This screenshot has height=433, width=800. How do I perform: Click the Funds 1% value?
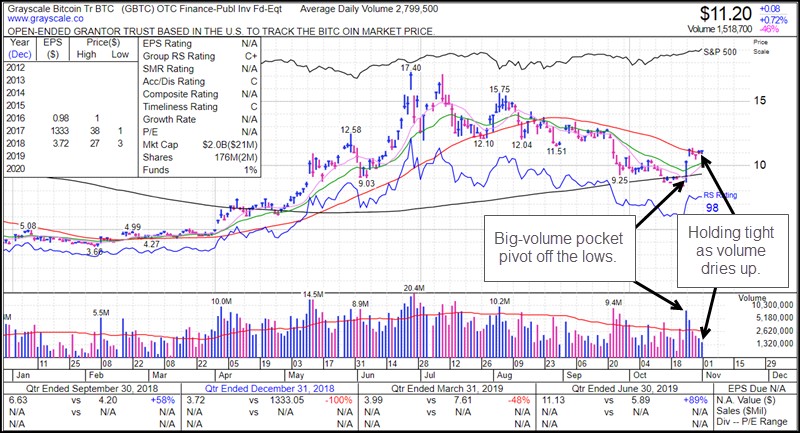coord(250,170)
